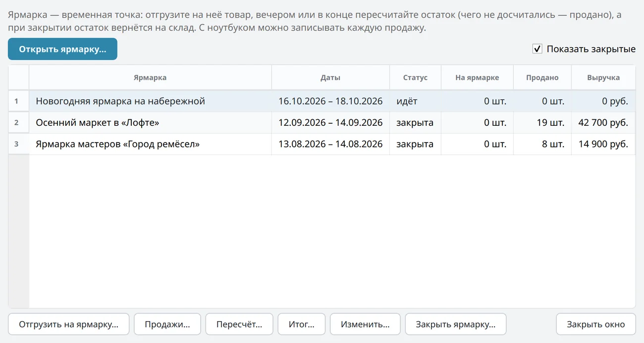Click the «Открыть ярмарку...» button

(62, 49)
